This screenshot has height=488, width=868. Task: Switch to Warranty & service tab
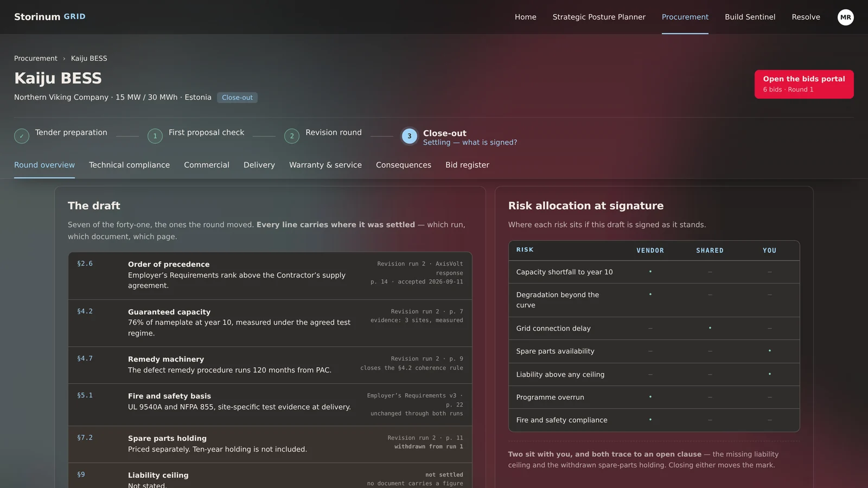click(325, 165)
